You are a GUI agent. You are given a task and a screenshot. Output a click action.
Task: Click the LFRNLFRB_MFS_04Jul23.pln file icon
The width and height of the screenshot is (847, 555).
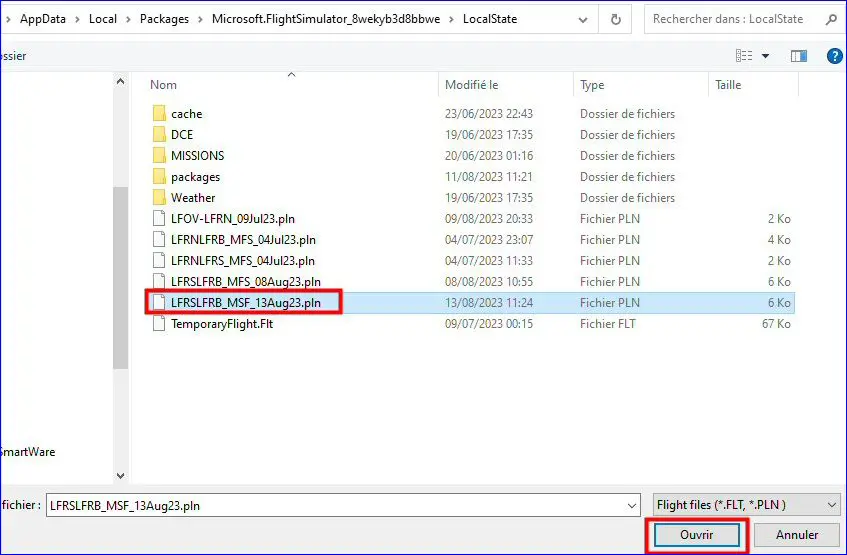pos(159,239)
